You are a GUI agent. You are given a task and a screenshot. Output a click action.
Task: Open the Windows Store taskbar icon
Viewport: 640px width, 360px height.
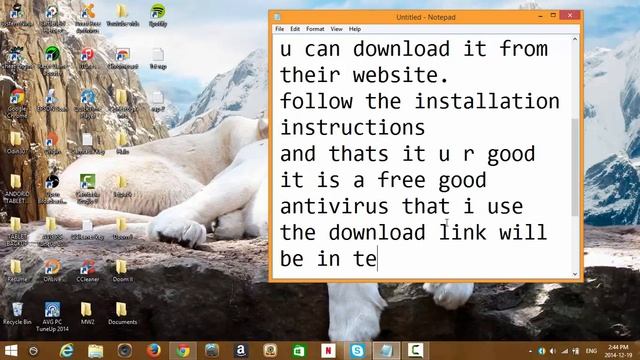(299, 351)
